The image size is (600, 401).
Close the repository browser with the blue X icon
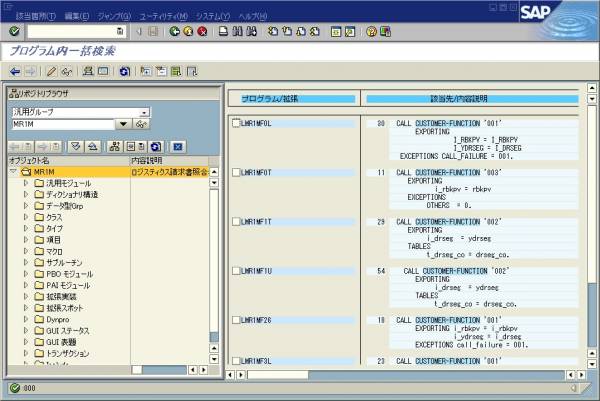pos(177,146)
